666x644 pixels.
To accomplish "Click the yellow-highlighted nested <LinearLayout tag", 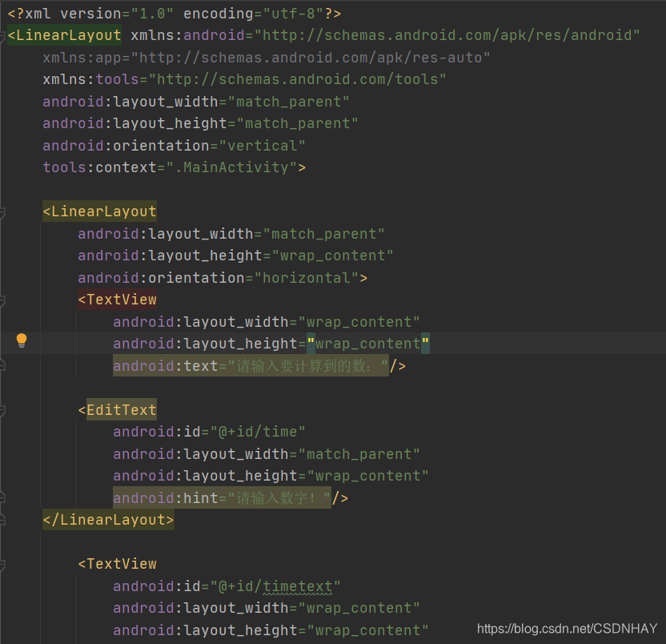I will pos(99,211).
